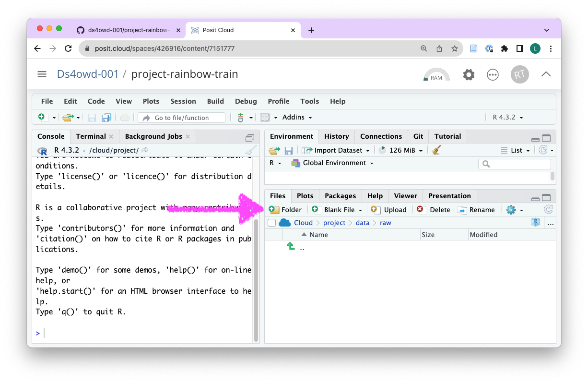Open the Addins dropdown menu
This screenshot has width=588, height=383.
coord(297,117)
